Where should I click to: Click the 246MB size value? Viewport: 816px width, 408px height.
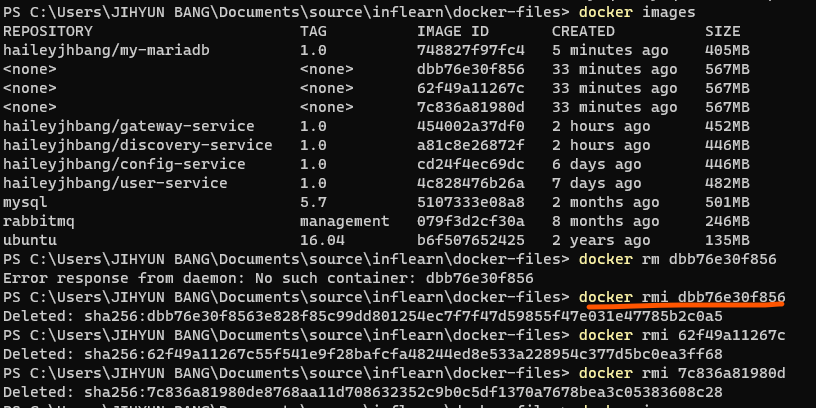(x=727, y=221)
